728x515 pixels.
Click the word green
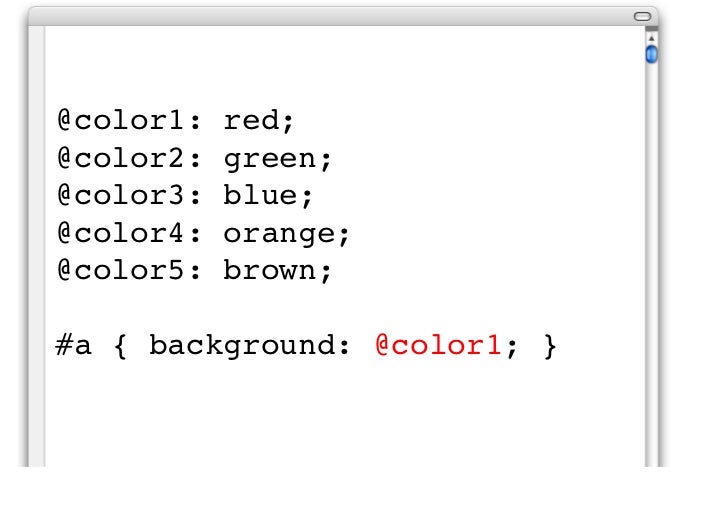pos(270,160)
